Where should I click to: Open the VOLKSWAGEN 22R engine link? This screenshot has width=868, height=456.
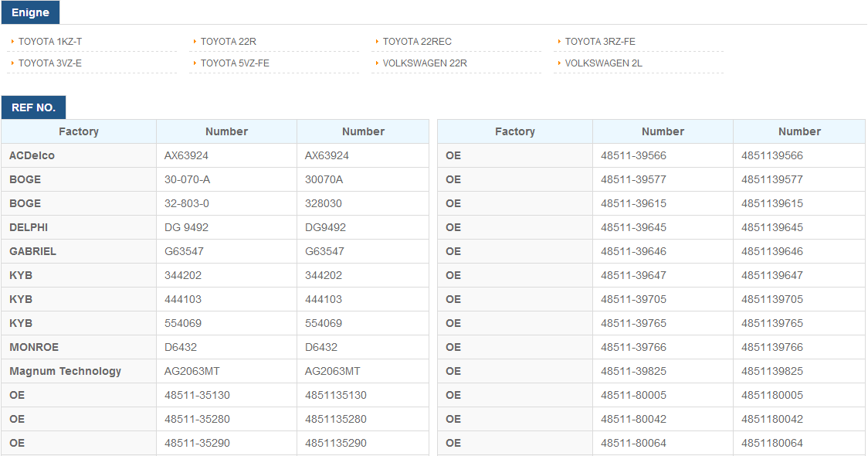(425, 63)
